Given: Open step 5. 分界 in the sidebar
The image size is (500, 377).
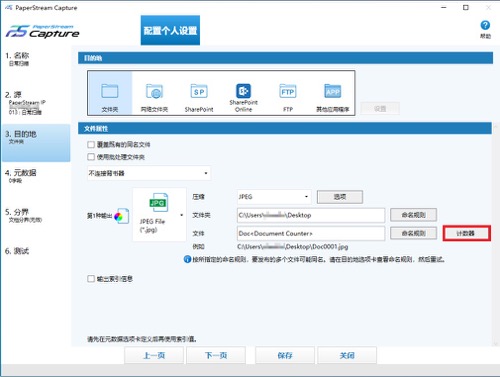Looking at the screenshot, I should (x=36, y=215).
